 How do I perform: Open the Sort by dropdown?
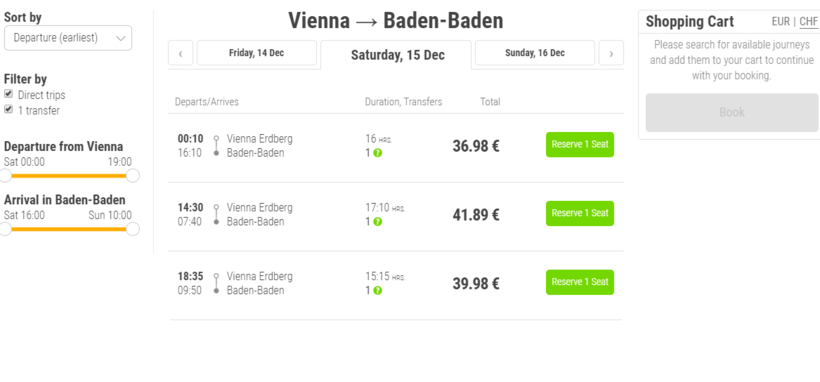tap(68, 38)
